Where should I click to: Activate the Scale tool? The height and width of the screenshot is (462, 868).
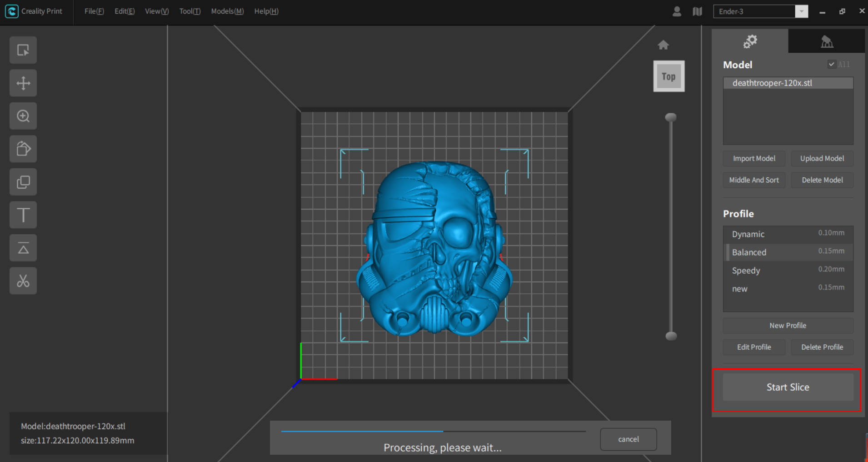23,116
